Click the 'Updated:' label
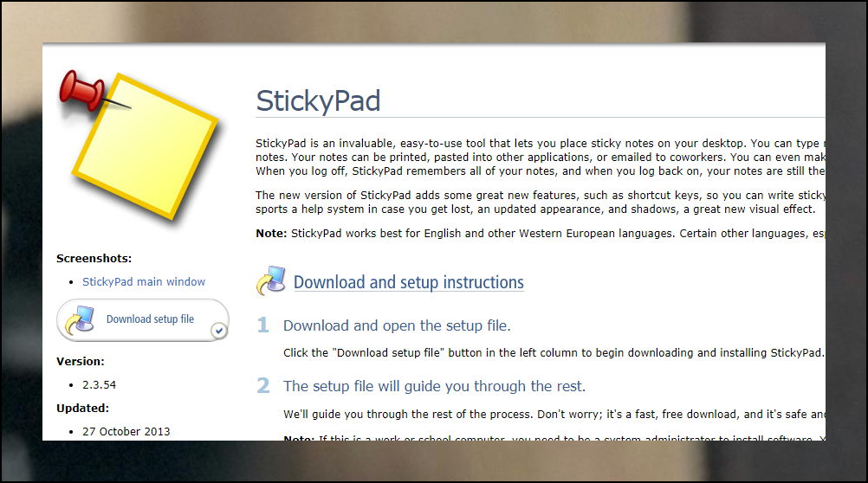868x483 pixels. [x=82, y=408]
